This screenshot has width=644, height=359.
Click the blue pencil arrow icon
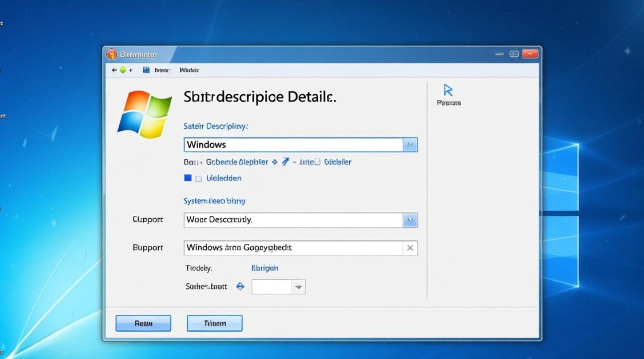286,162
